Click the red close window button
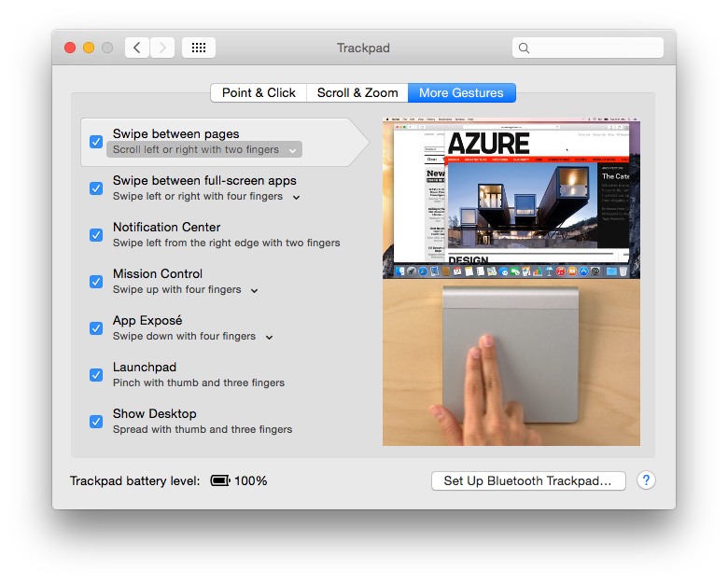 pos(70,48)
